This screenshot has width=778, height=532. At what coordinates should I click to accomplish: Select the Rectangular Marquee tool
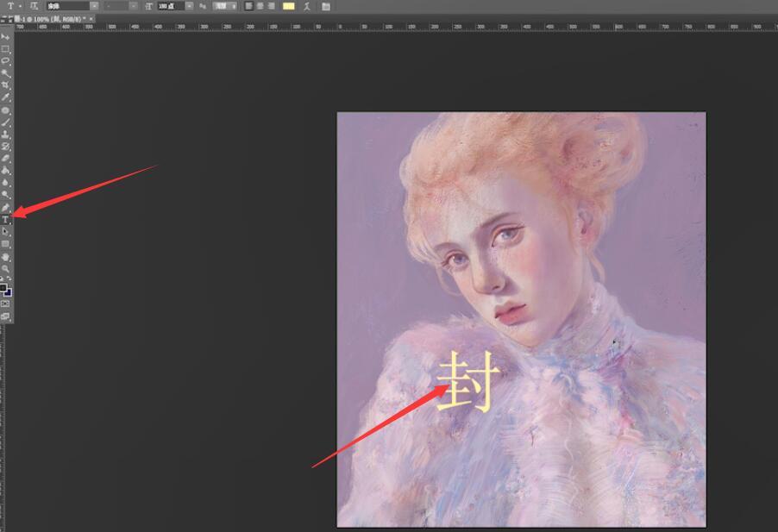tap(5, 49)
